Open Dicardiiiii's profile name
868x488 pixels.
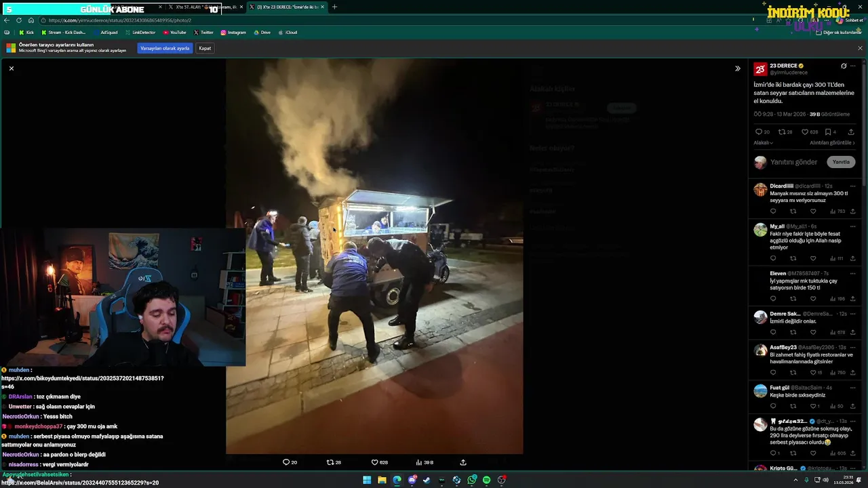pyautogui.click(x=781, y=186)
